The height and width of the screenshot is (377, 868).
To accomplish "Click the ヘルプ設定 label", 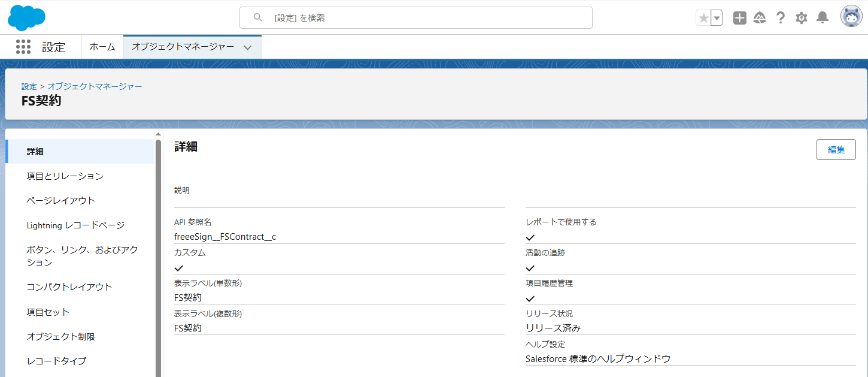I will (x=545, y=344).
